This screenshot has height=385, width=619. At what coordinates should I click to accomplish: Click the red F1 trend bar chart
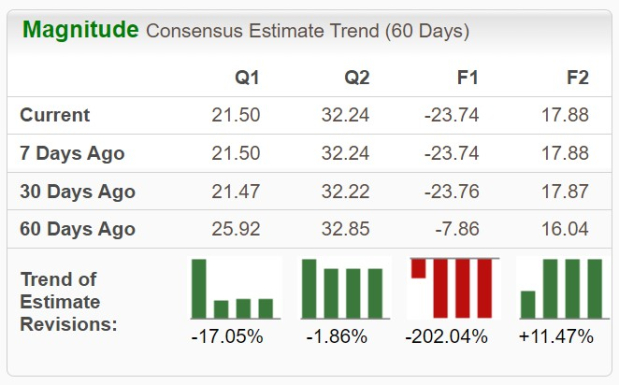pyautogui.click(x=454, y=288)
